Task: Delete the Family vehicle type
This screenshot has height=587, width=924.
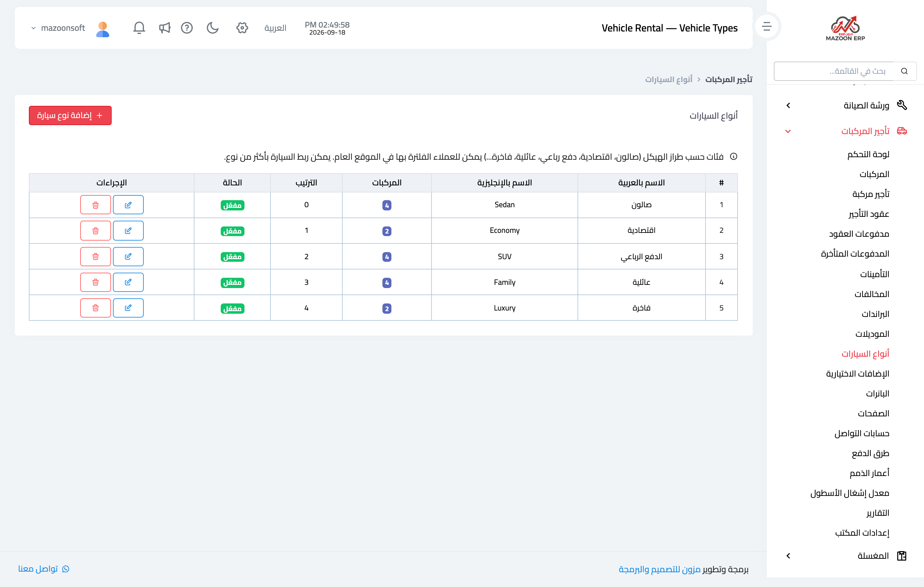Action: point(96,282)
